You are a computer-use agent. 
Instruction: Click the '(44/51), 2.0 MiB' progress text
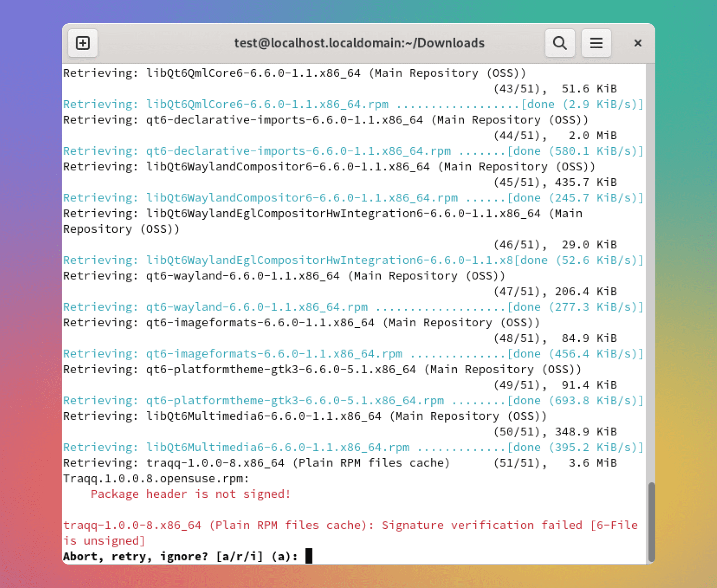pyautogui.click(x=555, y=135)
